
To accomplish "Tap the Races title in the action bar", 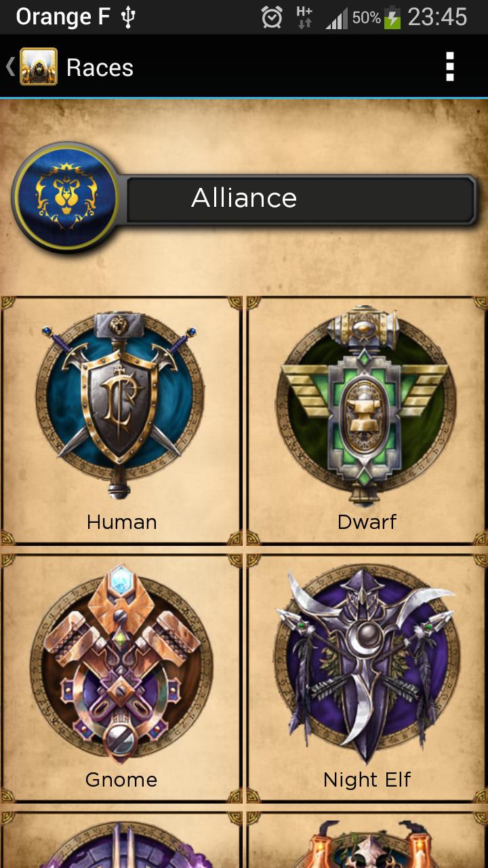I will point(100,67).
